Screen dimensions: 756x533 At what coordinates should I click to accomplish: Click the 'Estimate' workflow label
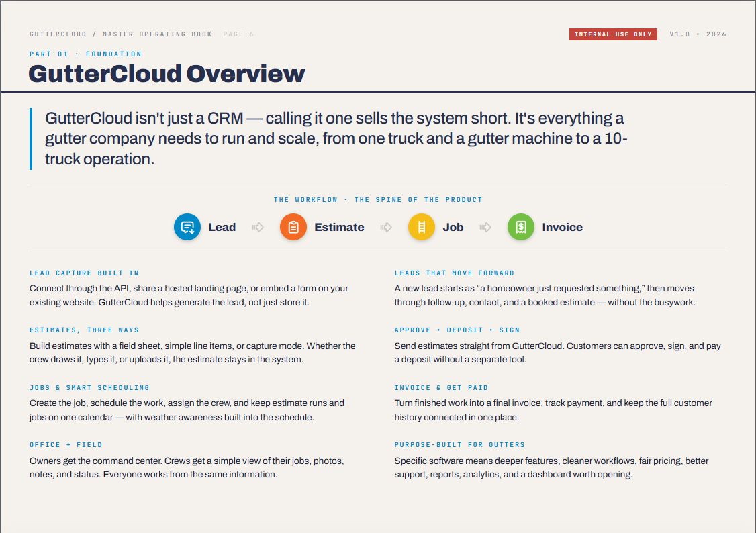pos(340,227)
